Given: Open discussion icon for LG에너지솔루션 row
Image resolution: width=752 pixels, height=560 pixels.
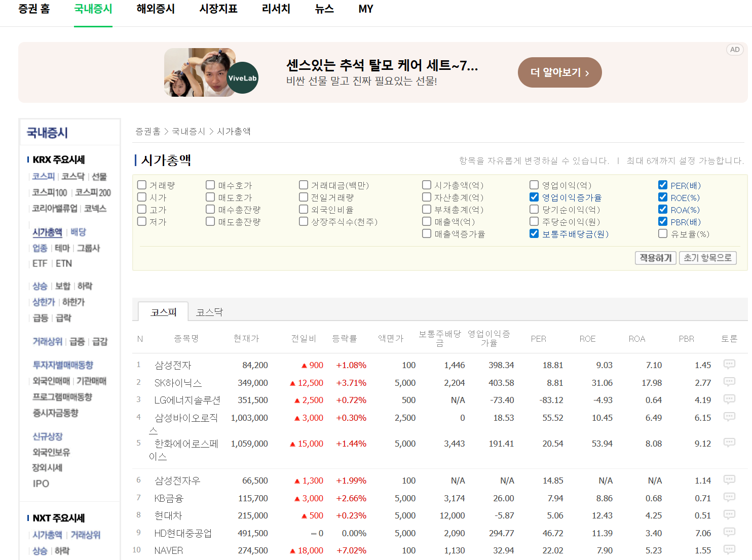Looking at the screenshot, I should pyautogui.click(x=729, y=399).
